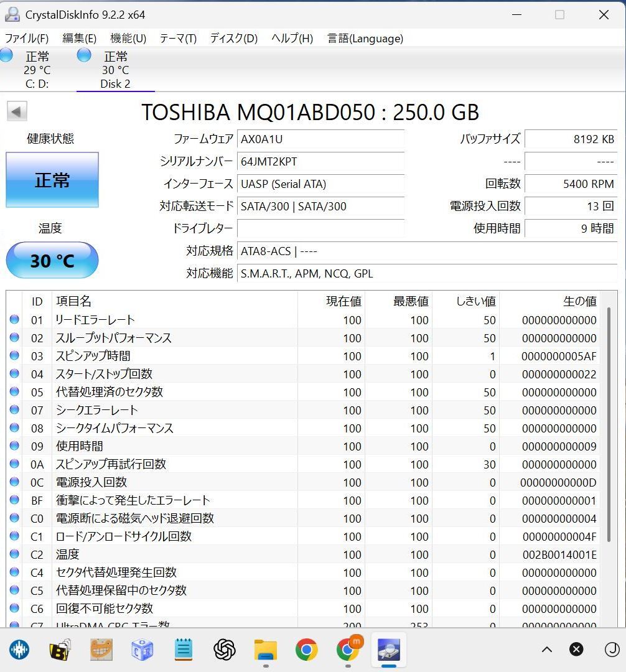Click the status dot for row 09 使用時間
The width and height of the screenshot is (626, 672).
(x=14, y=446)
